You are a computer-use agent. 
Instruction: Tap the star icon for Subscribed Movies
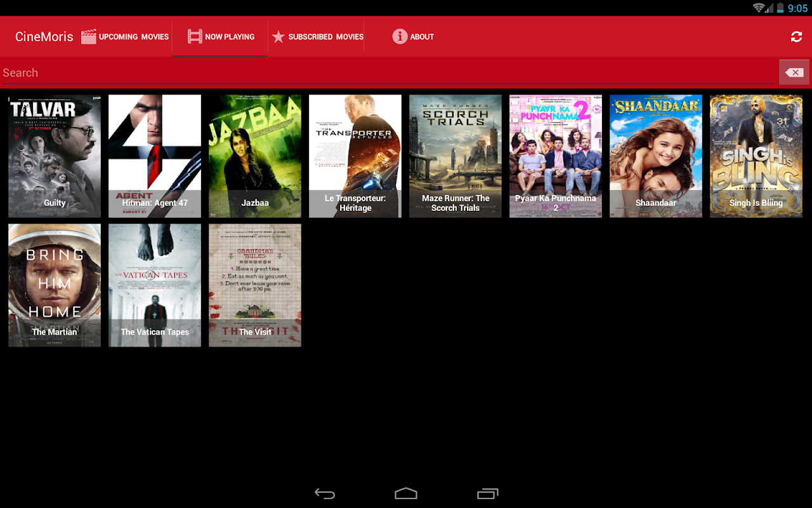coord(278,37)
